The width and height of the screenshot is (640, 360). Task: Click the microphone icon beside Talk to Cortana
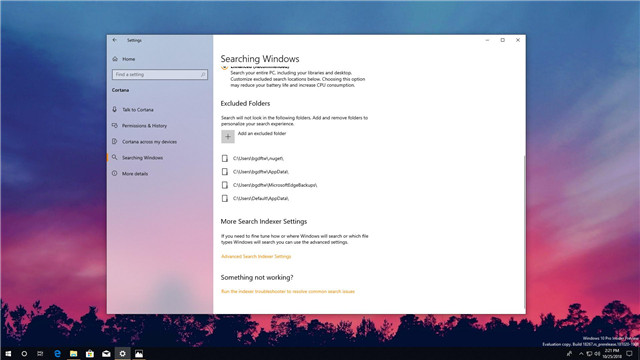(x=115, y=109)
